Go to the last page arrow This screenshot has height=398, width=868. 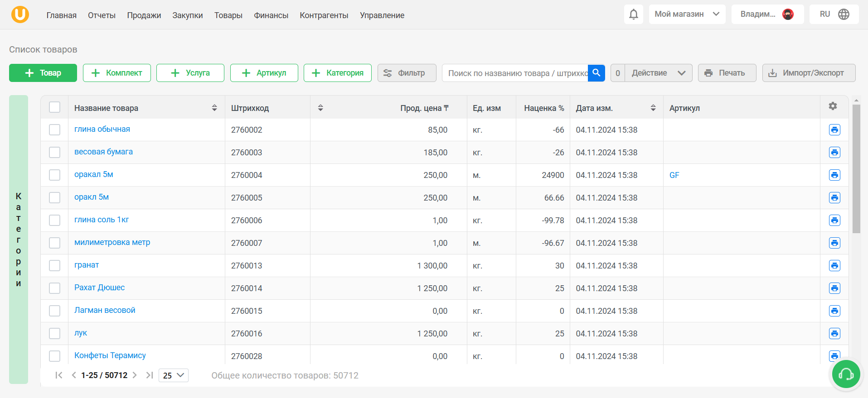(x=149, y=375)
